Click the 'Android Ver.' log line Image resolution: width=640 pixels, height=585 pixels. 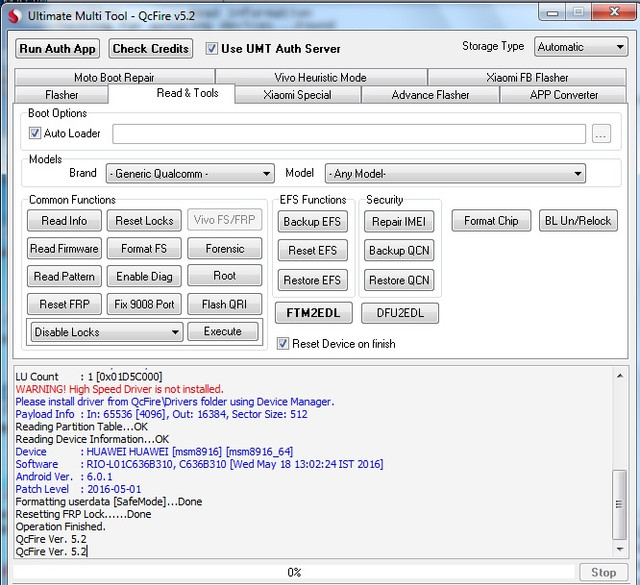click(64, 477)
